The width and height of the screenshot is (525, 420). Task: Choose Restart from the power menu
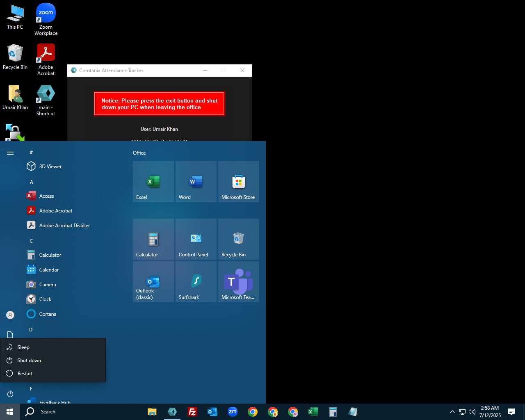point(53,374)
